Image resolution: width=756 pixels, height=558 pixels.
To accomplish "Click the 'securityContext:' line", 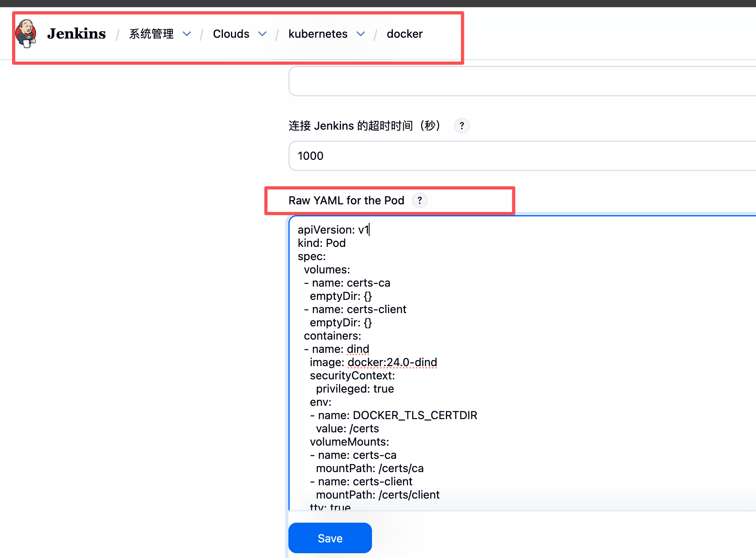I will click(x=352, y=375).
